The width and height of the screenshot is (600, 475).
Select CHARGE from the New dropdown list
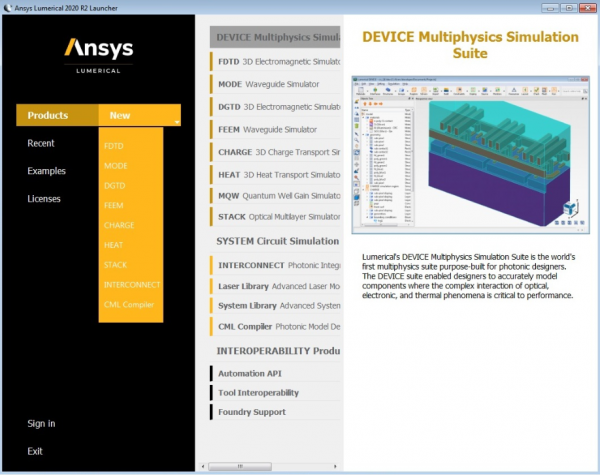point(119,225)
